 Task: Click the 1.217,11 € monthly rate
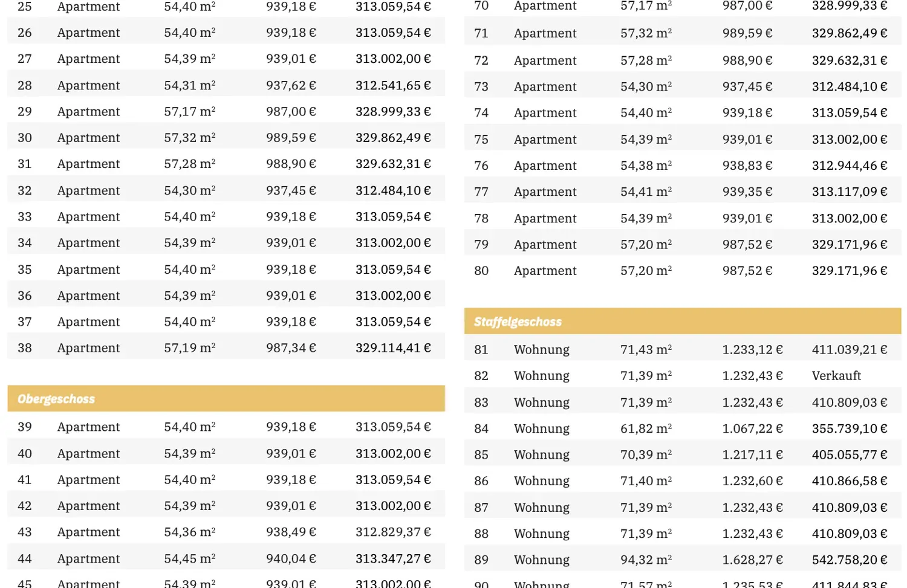[x=752, y=454]
